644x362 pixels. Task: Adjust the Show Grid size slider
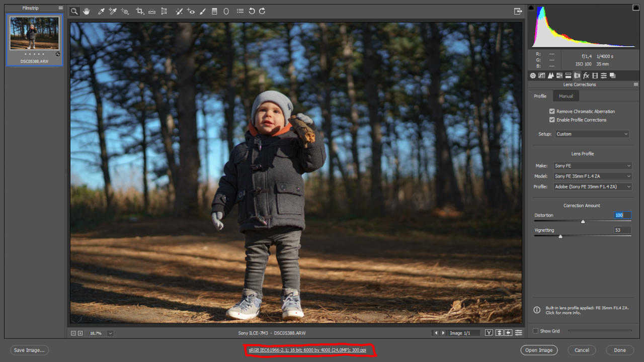pyautogui.click(x=600, y=331)
